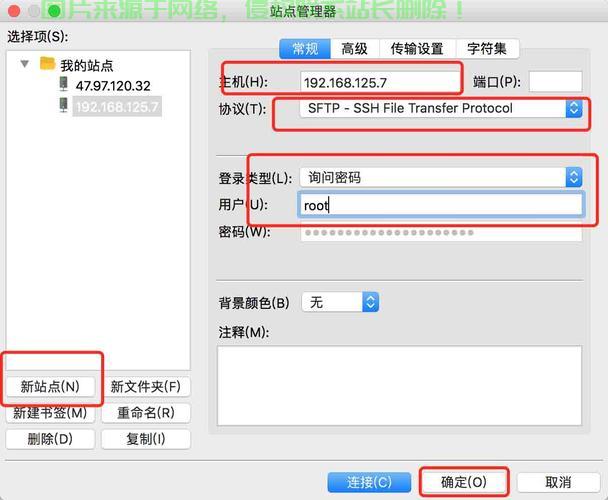Click the 新文件夹 button
608x500 pixels.
click(145, 386)
